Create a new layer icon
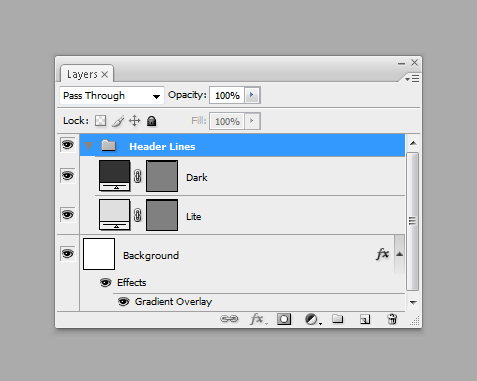 (x=365, y=319)
